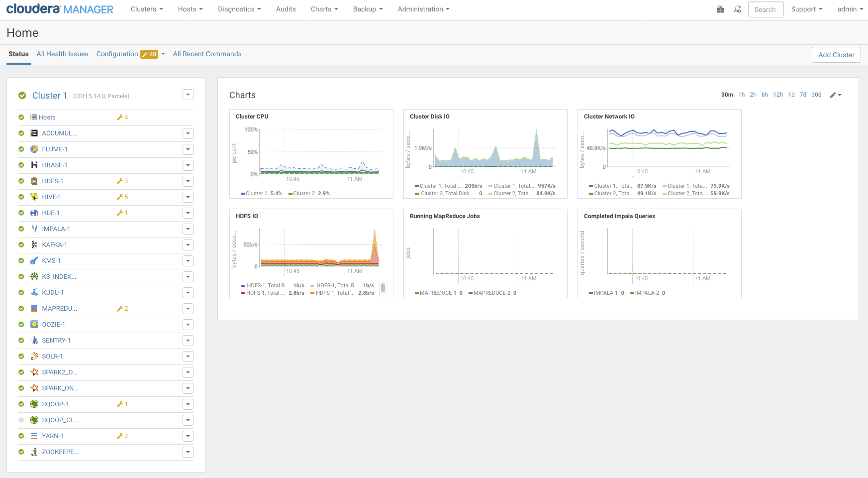
Task: Expand the Cluster 1 actions dropdown
Action: pos(188,95)
